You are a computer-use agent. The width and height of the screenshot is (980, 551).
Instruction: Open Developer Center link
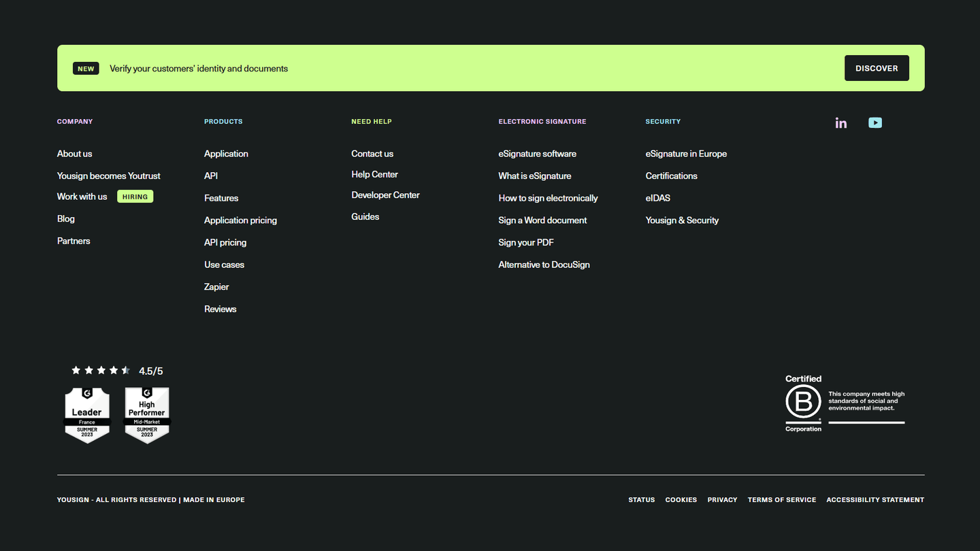click(x=385, y=195)
